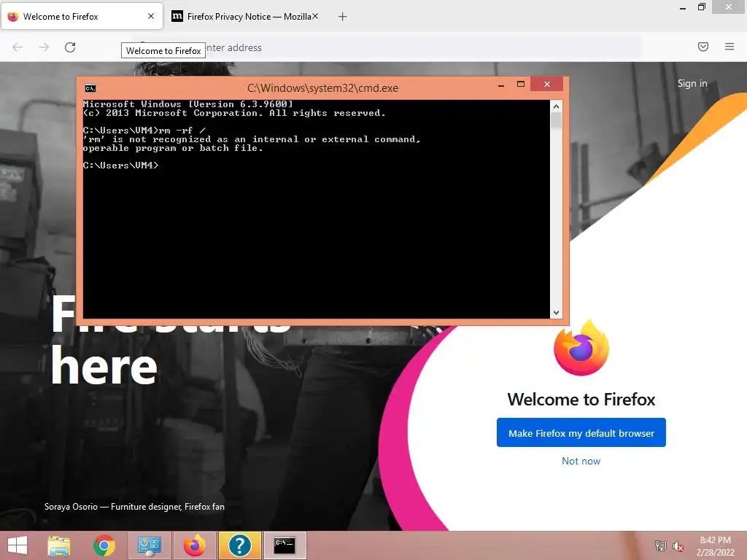Choose the Not now link
This screenshot has width=747, height=560.
(581, 461)
